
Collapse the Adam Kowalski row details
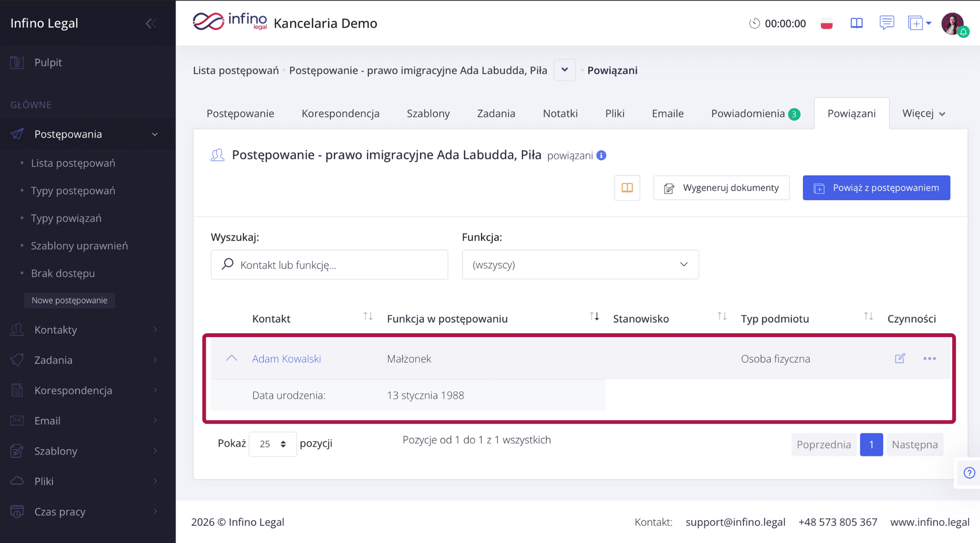pos(232,358)
